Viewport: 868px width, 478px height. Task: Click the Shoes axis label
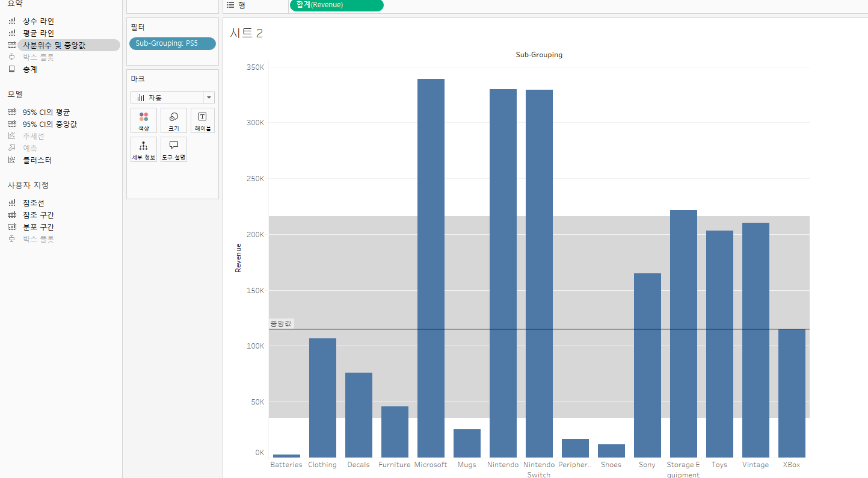click(x=611, y=465)
